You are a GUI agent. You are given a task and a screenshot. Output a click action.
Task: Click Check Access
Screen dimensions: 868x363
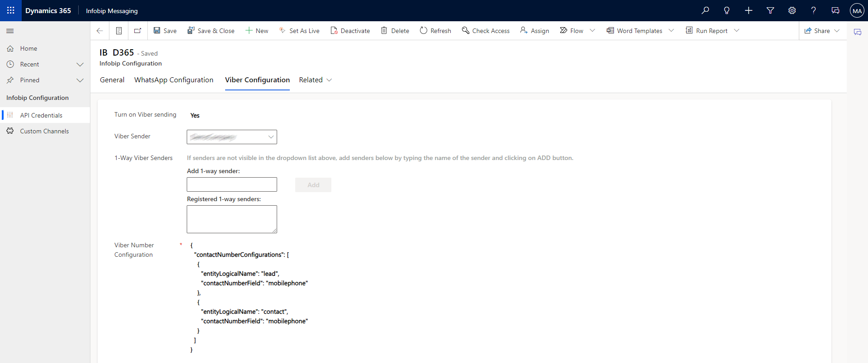tap(486, 31)
